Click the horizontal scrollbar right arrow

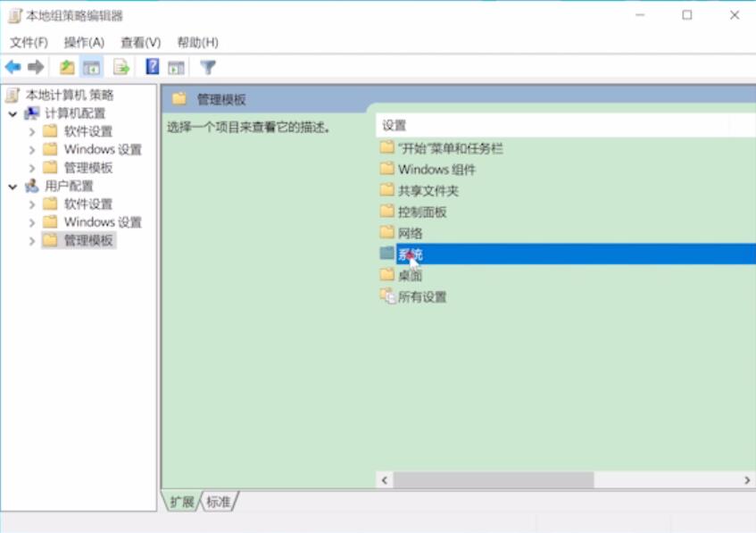click(x=747, y=480)
